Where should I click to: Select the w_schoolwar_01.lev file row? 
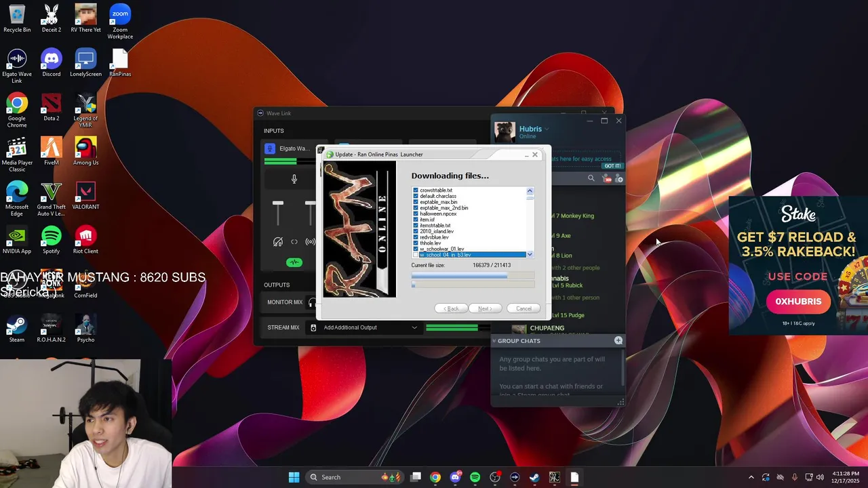(x=441, y=249)
